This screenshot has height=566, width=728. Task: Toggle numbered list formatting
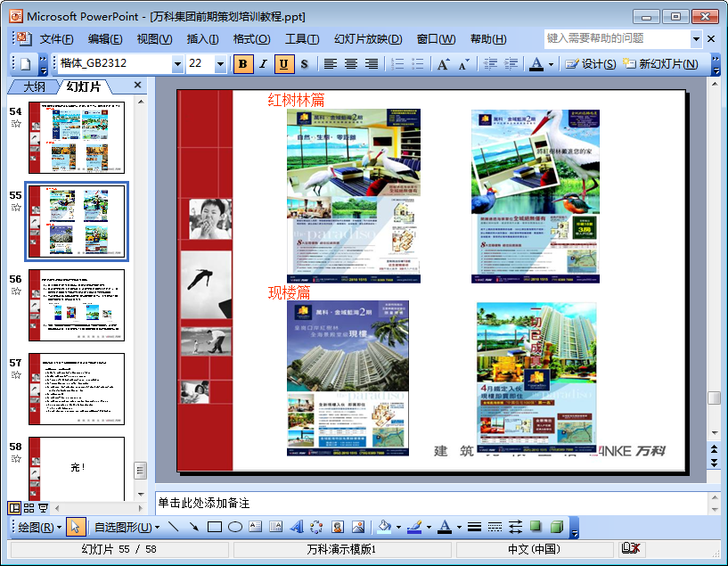(x=397, y=63)
